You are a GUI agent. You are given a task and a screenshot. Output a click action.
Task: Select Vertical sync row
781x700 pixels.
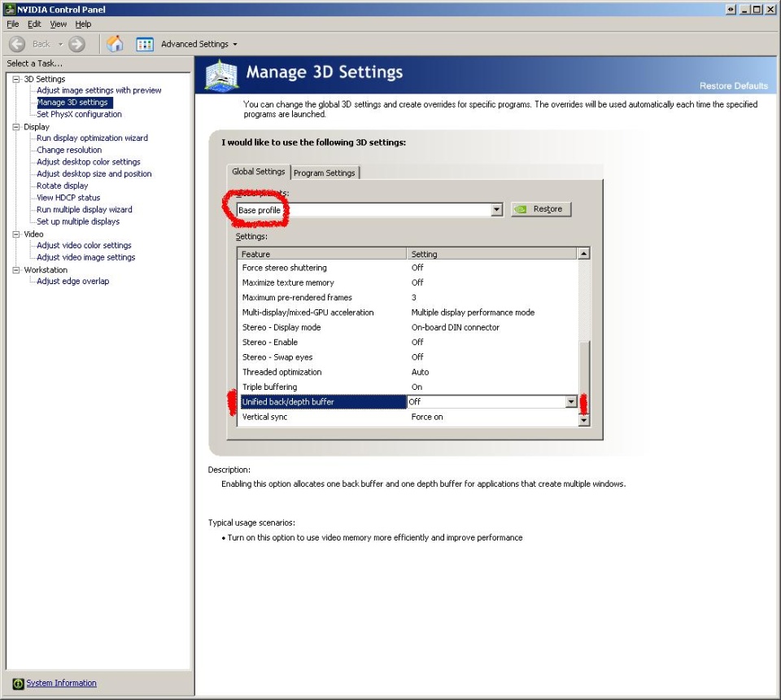coord(408,418)
